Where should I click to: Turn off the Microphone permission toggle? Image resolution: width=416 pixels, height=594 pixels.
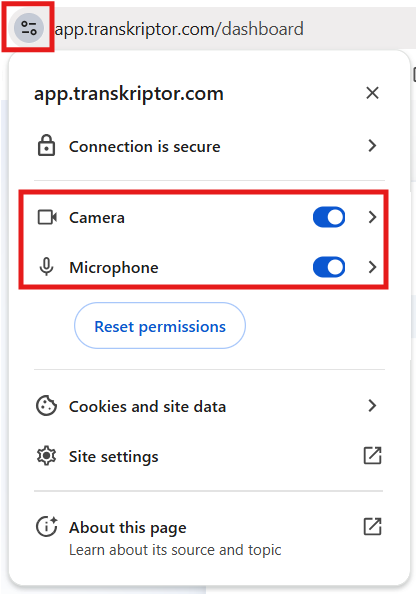coord(329,267)
